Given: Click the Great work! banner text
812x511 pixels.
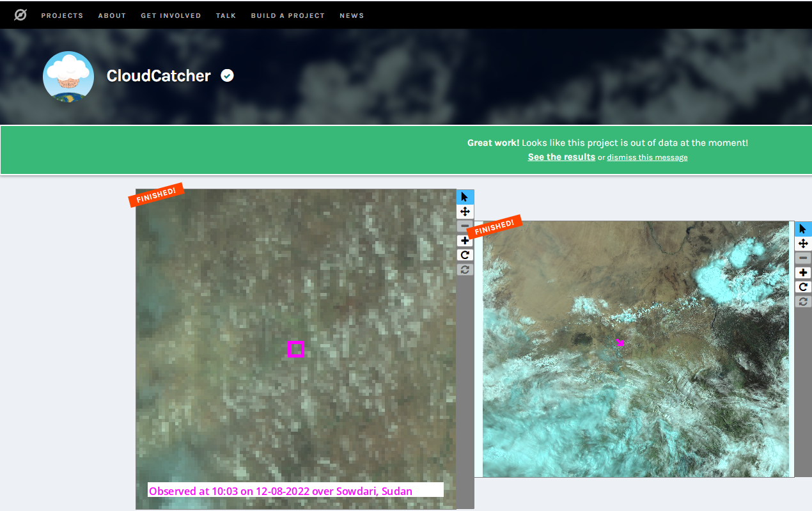Looking at the screenshot, I should [x=607, y=143].
